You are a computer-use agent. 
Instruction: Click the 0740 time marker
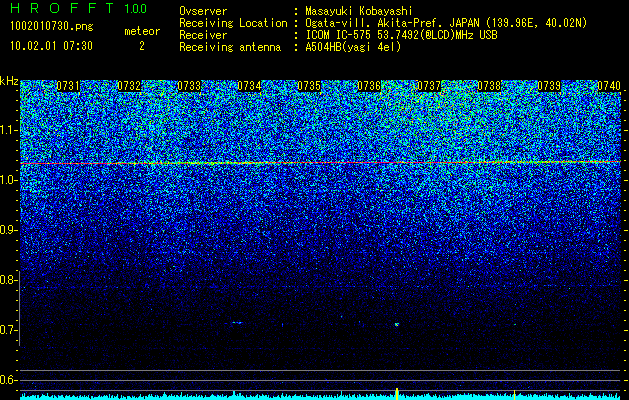(x=609, y=86)
